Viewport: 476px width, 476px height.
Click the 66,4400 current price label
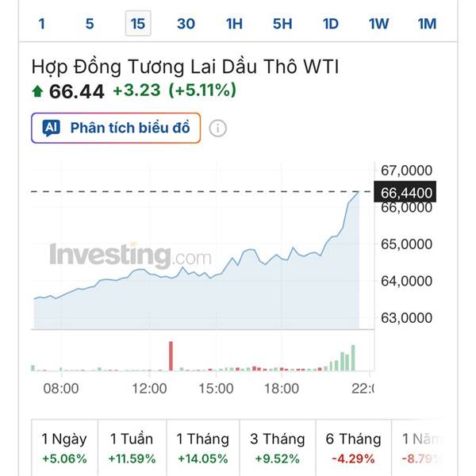[x=406, y=192]
